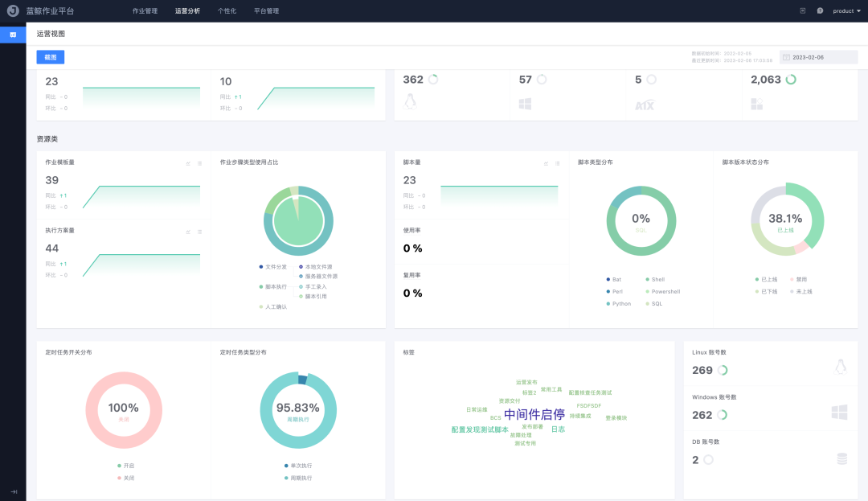Open list view icon for 执行方案量 card
The image size is (868, 501).
pyautogui.click(x=200, y=232)
